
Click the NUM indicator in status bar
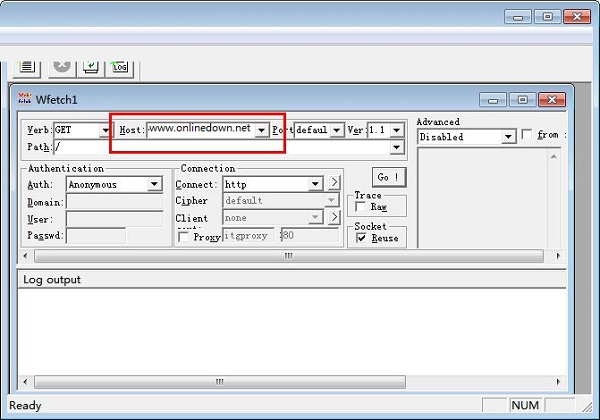coord(525,405)
